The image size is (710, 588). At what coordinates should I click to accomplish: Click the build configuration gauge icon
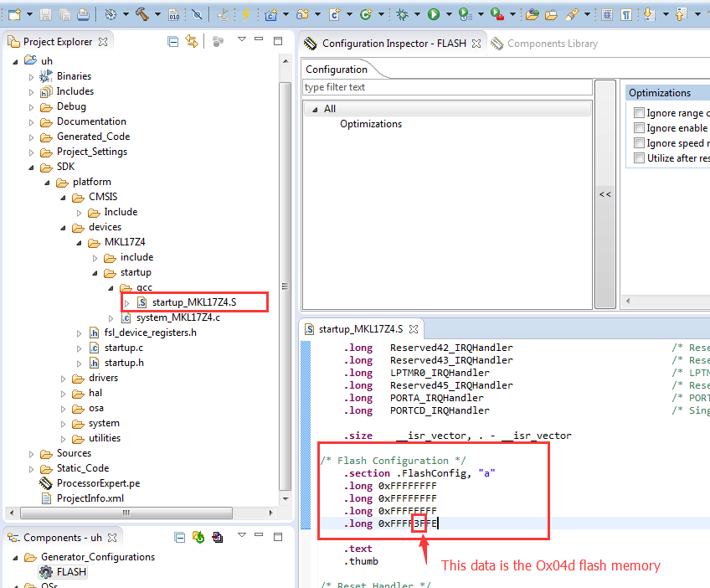(111, 14)
